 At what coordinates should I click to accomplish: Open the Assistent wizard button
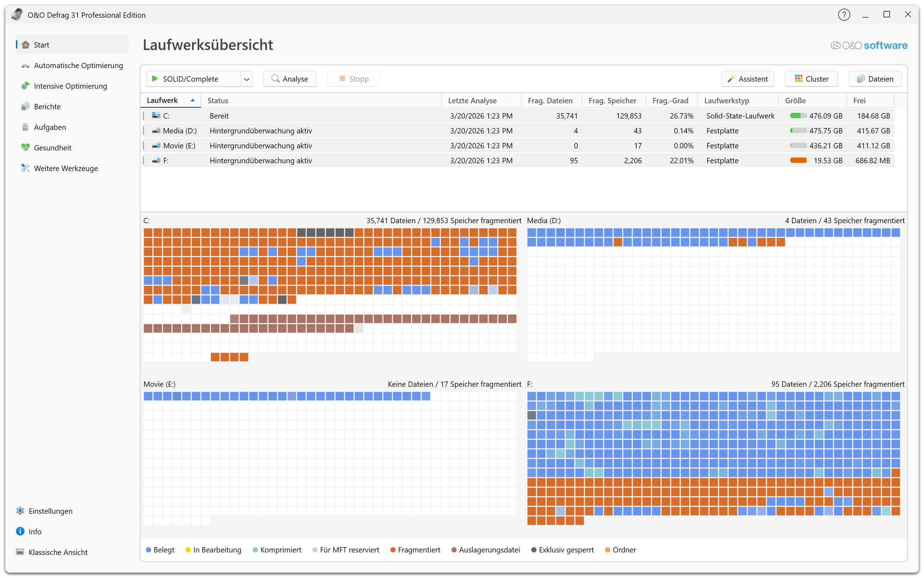pos(747,79)
